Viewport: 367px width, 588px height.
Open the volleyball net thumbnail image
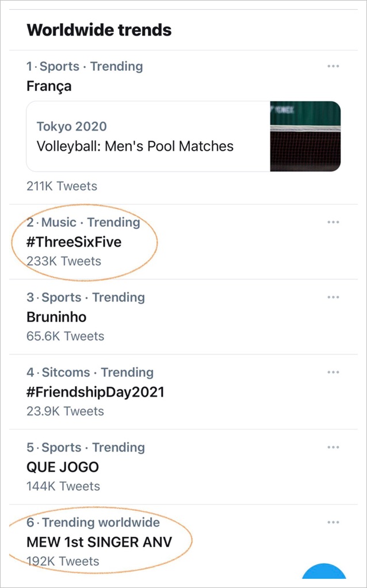coord(305,136)
